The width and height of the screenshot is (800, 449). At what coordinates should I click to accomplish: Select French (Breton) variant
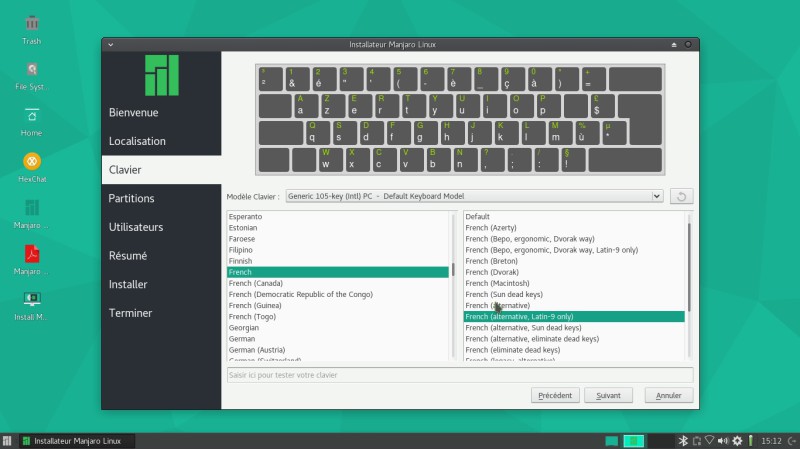[x=574, y=261]
